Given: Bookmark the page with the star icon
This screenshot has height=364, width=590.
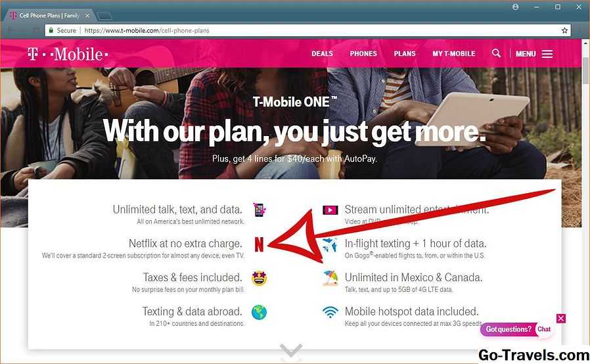Looking at the screenshot, I should (564, 30).
